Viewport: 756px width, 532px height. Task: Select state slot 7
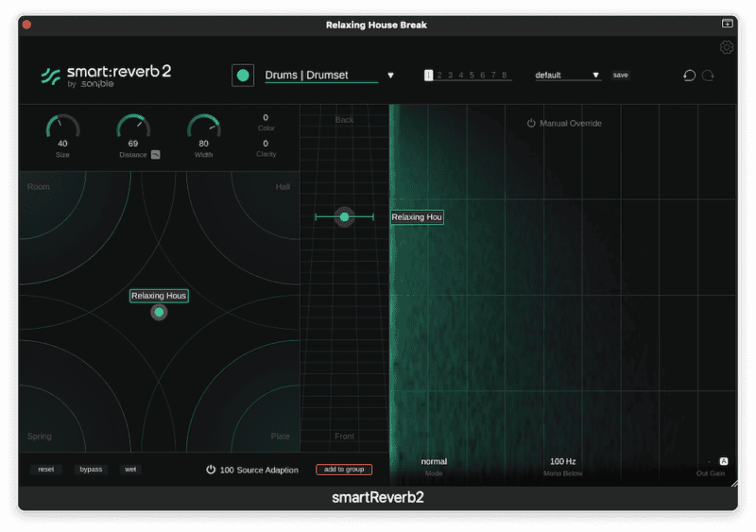(493, 76)
